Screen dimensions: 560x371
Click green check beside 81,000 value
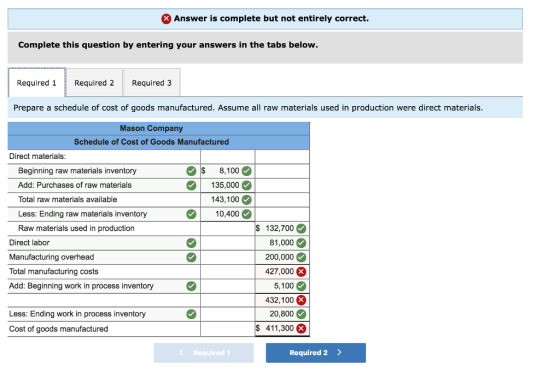tap(301, 243)
